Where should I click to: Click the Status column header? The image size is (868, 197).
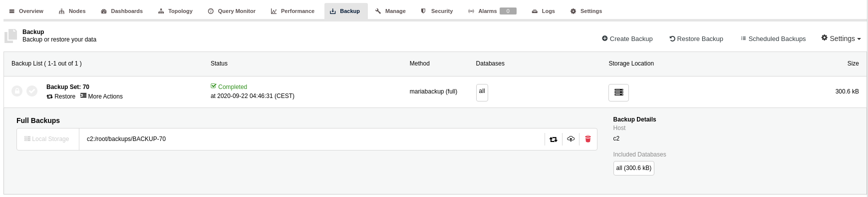tap(219, 63)
